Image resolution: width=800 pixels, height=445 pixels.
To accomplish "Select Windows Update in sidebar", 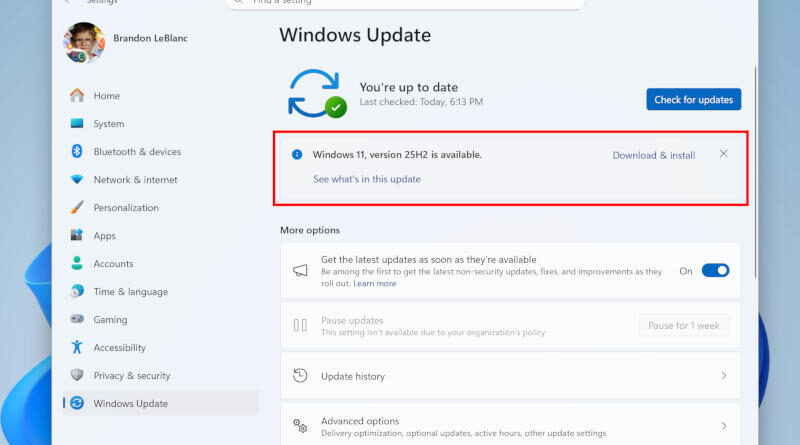I will point(161,403).
